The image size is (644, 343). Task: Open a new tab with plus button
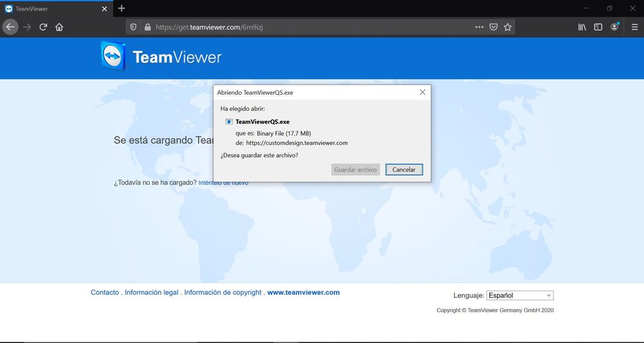(121, 8)
